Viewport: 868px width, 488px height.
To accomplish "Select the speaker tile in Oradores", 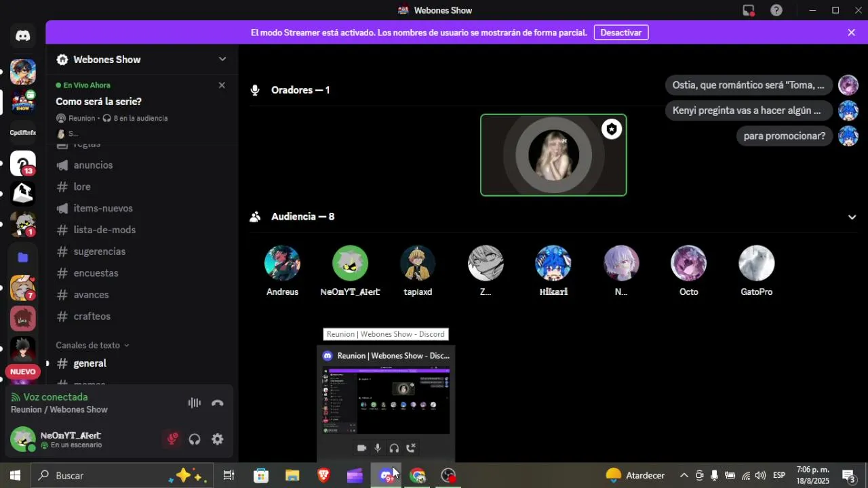I will pos(553,155).
